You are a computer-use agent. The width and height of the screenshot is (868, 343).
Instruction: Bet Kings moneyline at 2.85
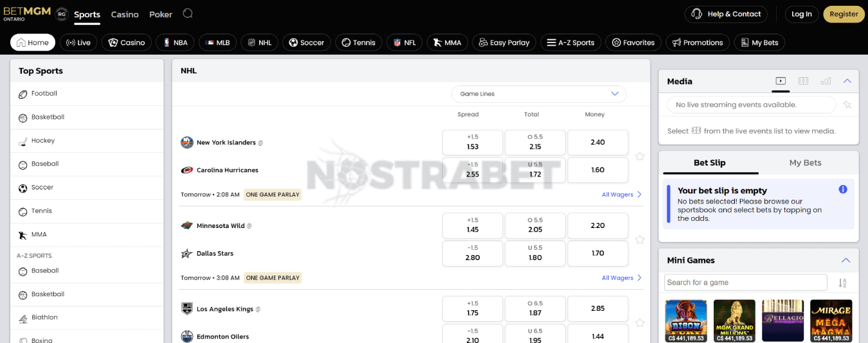click(598, 309)
